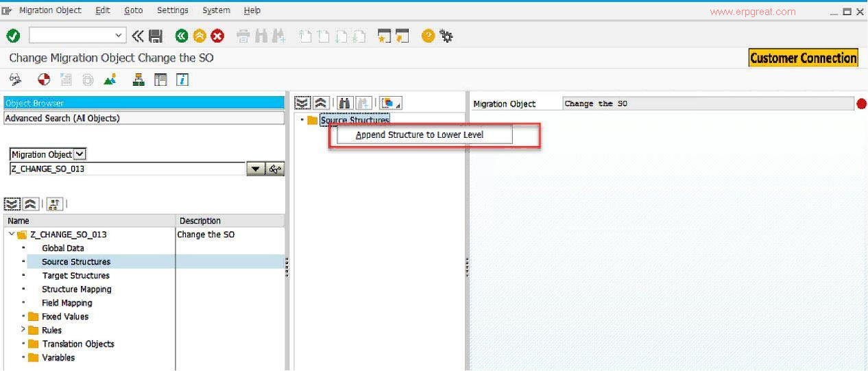Open the Z_CHANGE_SO_013 history dropdown arrow

256,169
